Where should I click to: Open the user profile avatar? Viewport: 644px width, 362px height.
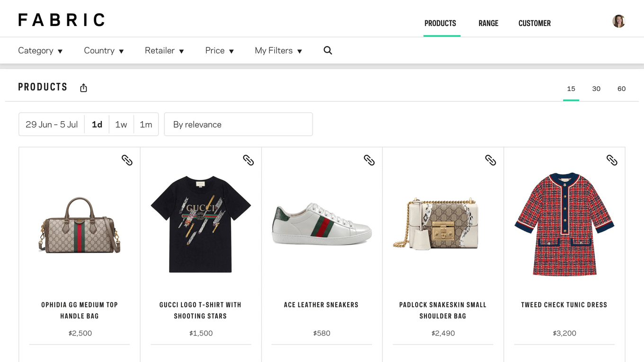pos(618,21)
